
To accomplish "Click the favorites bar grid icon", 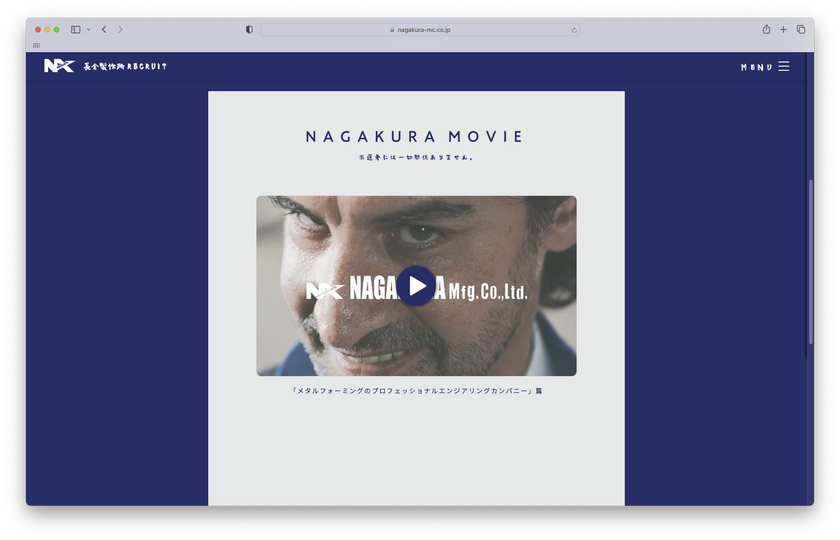I will (x=36, y=46).
